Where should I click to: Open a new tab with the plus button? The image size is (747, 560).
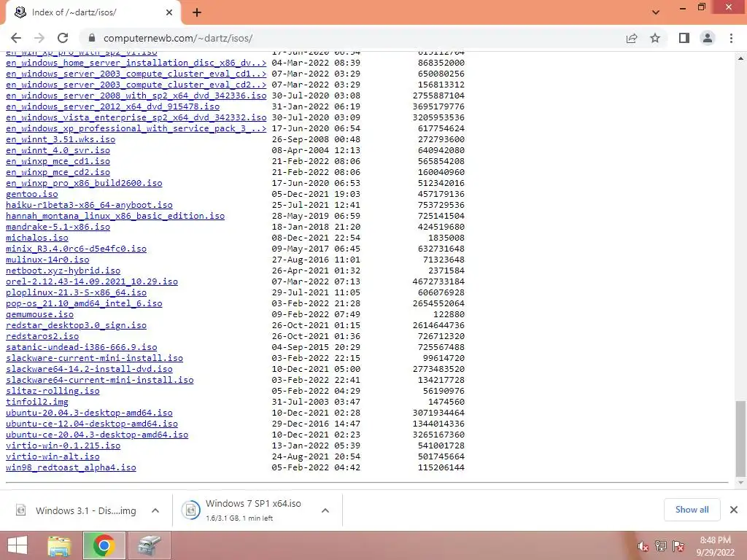coord(197,13)
